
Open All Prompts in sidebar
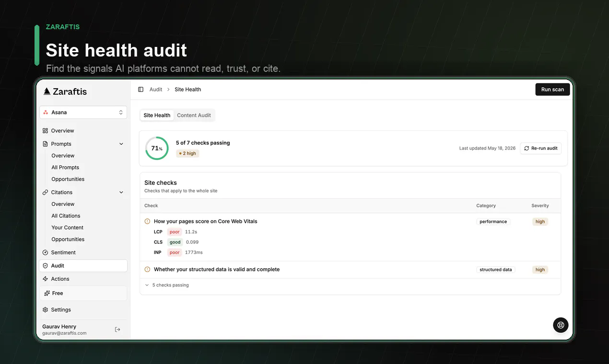click(65, 167)
